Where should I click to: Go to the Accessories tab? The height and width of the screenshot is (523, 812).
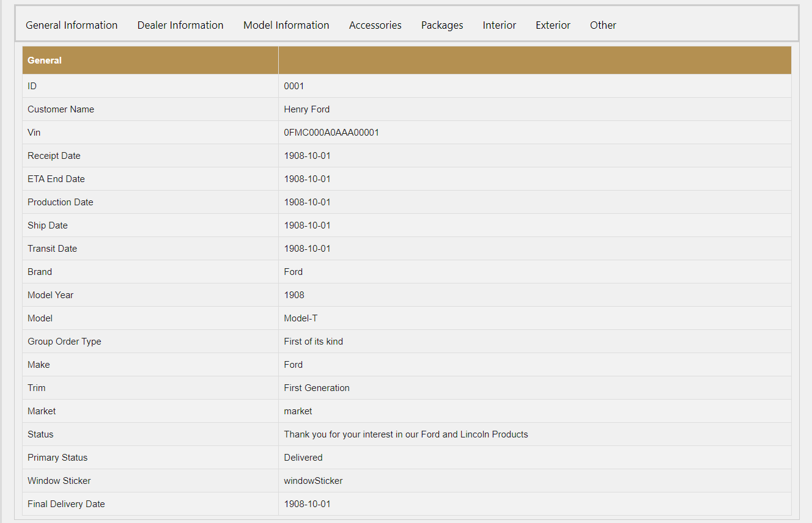click(375, 25)
